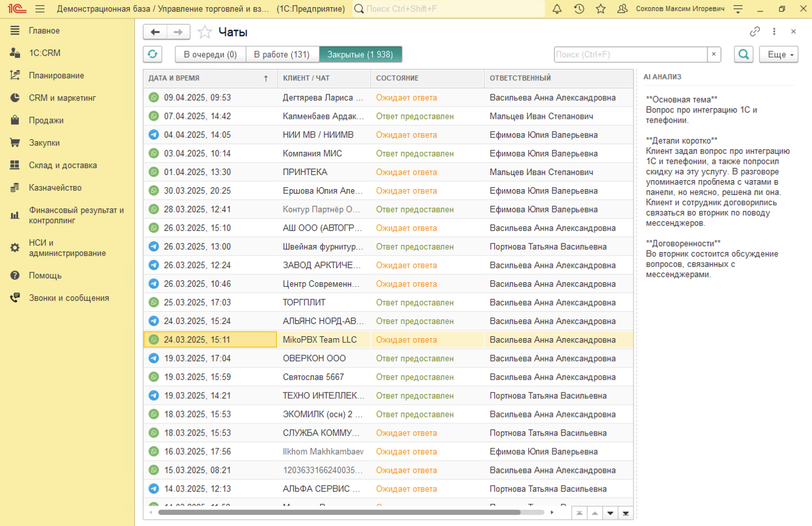
Task: Open the Продажи section in sidebar
Action: tap(46, 121)
